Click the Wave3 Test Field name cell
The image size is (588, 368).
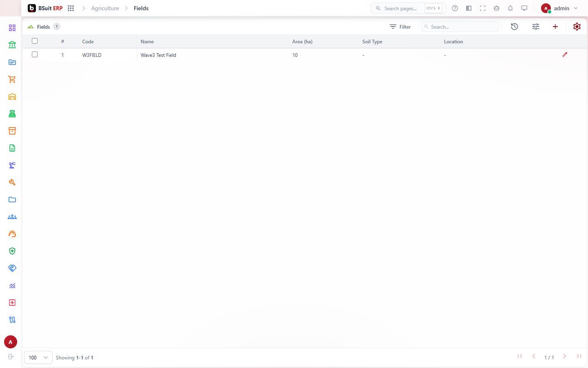(x=158, y=55)
